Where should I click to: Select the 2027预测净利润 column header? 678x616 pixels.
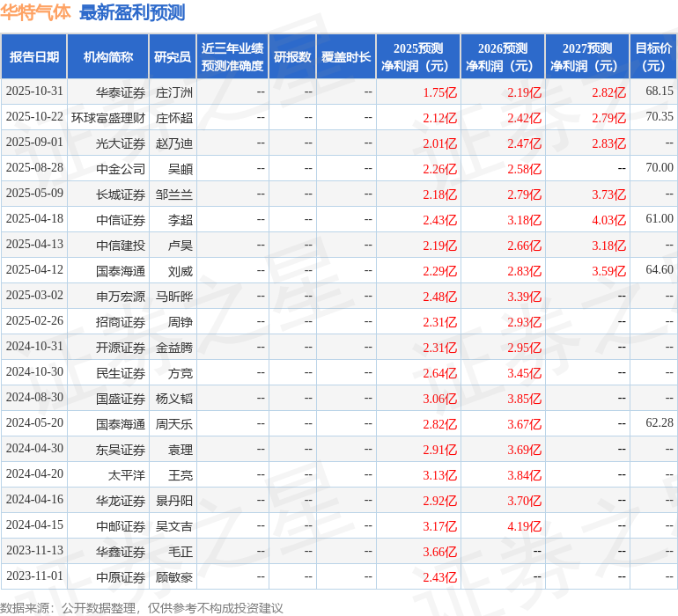(x=587, y=57)
